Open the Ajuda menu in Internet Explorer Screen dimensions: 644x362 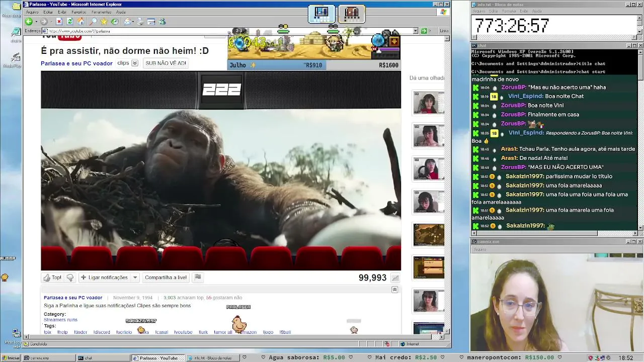[121, 12]
